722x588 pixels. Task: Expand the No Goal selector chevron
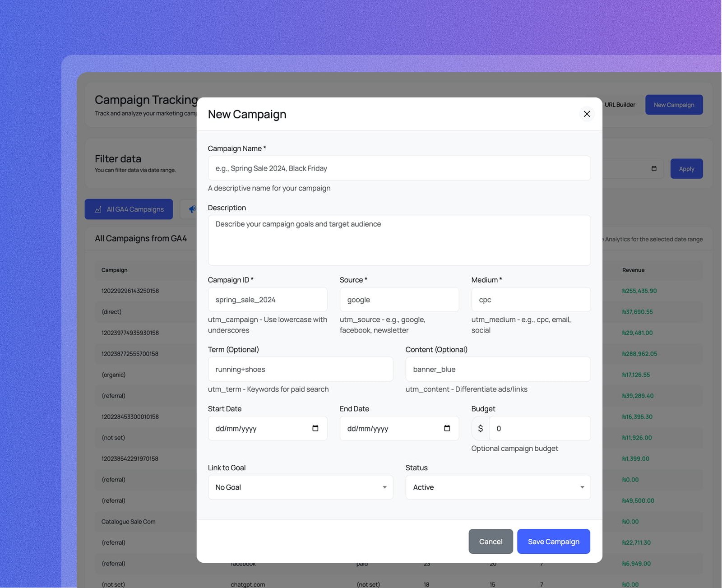coord(384,487)
